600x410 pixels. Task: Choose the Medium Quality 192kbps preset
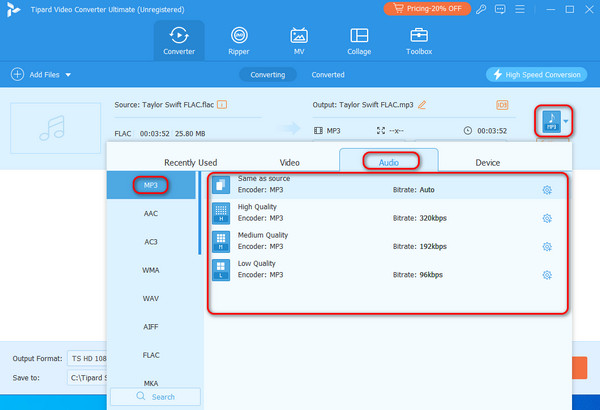388,242
